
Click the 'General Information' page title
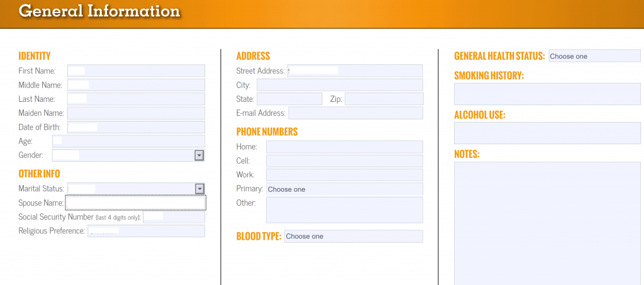coord(99,11)
